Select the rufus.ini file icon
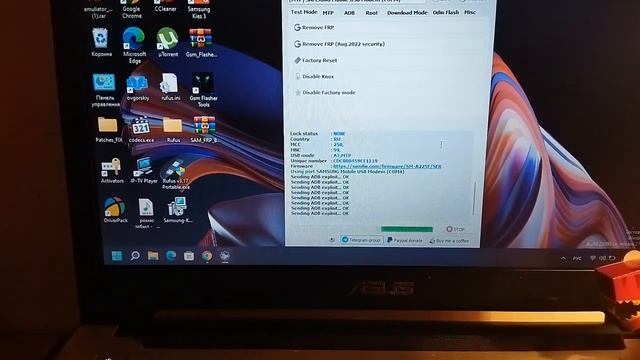 coord(170,87)
